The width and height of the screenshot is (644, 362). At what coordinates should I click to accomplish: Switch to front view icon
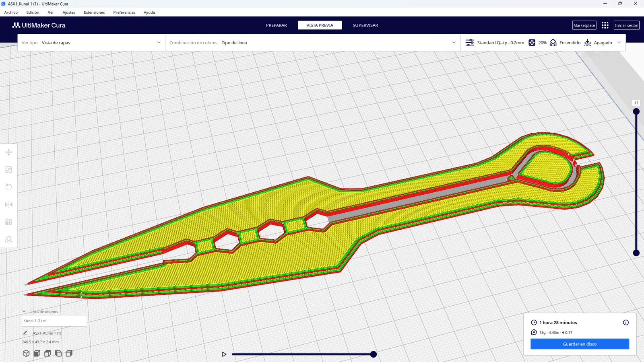[x=37, y=353]
